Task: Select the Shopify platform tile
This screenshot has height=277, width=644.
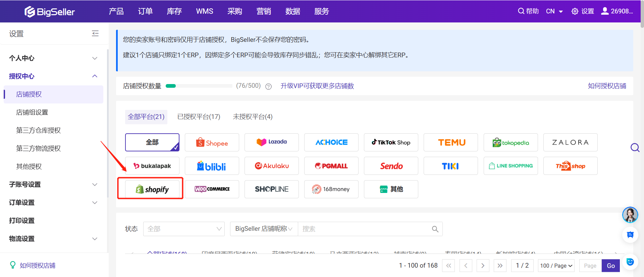Action: click(x=152, y=189)
